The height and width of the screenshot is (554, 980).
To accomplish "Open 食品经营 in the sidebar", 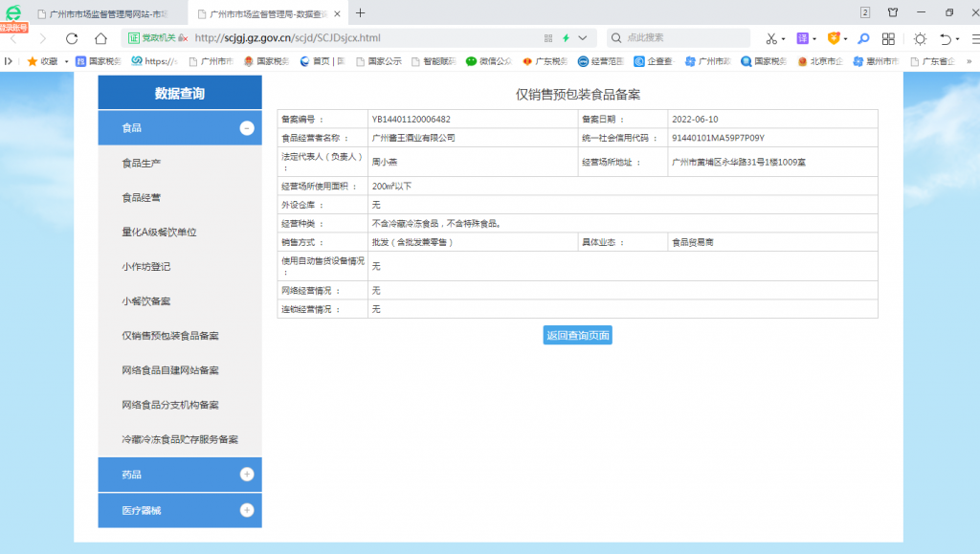I will pyautogui.click(x=142, y=198).
